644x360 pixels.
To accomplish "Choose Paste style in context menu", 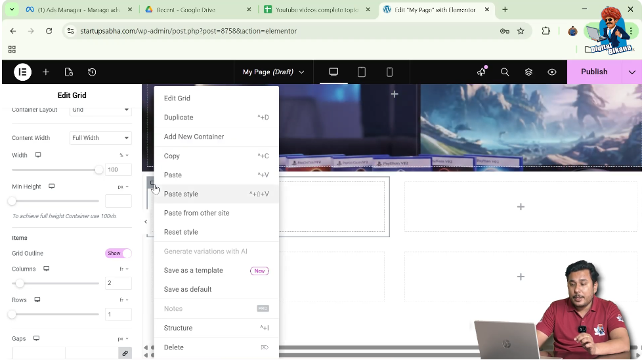I will pyautogui.click(x=181, y=194).
